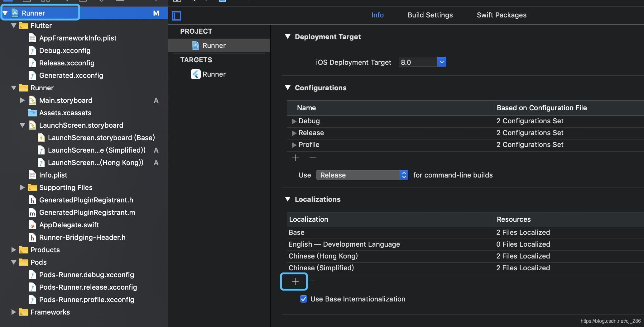Screen dimensions: 644x327
Task: Click the AppDelegate.swift Swift file icon
Action: pos(32,225)
